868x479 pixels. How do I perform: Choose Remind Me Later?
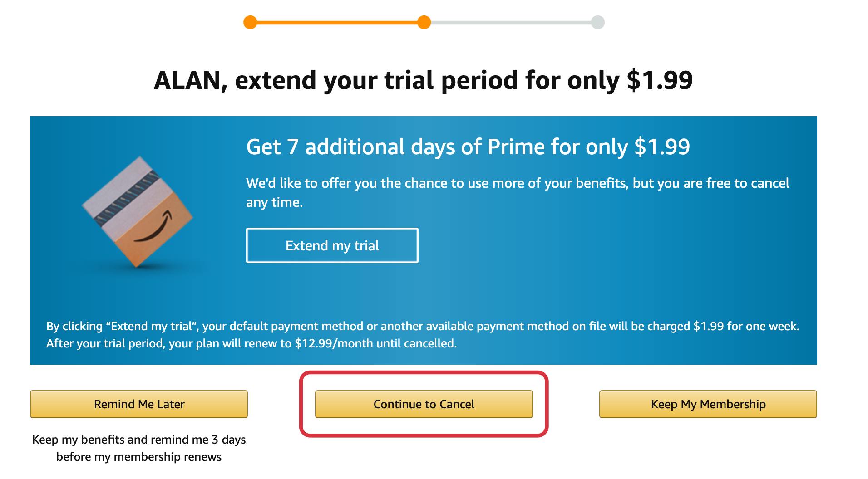[x=139, y=404]
